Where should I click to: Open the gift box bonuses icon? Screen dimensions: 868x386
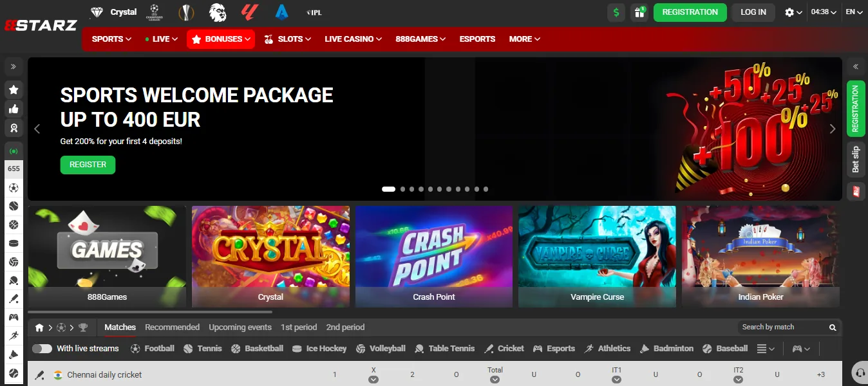[x=639, y=12]
